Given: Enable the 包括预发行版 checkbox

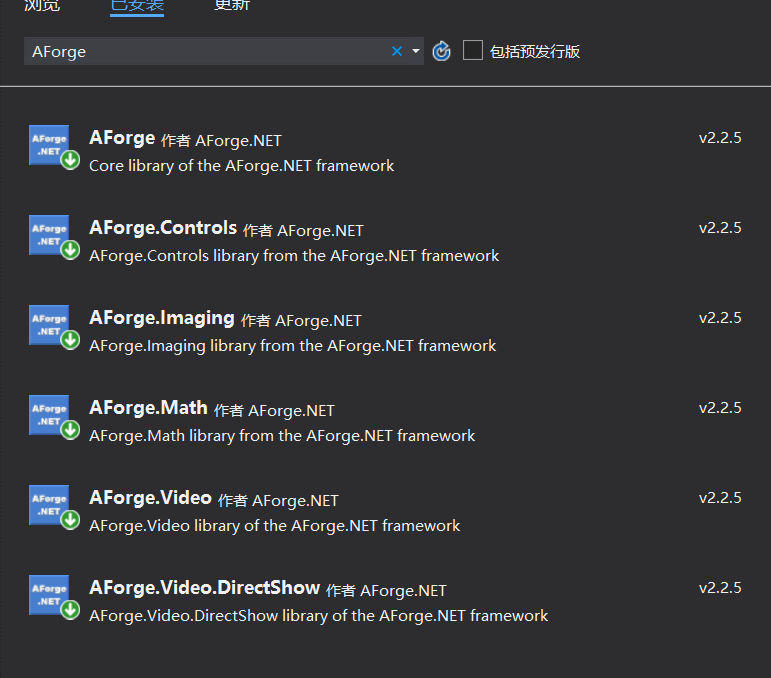Looking at the screenshot, I should [473, 51].
